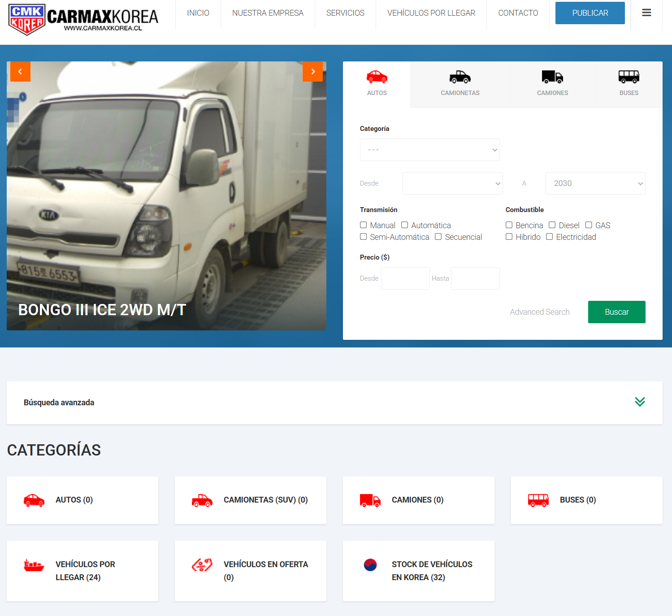Select the Hibrido fuel checkbox

(509, 237)
